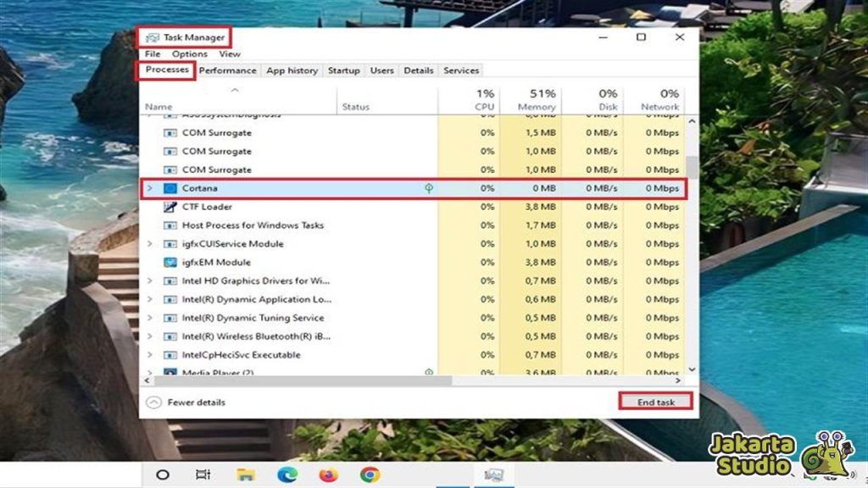Screen dimensions: 868x488
Task: Click the horizontal scrollbar right arrow
Action: click(678, 380)
